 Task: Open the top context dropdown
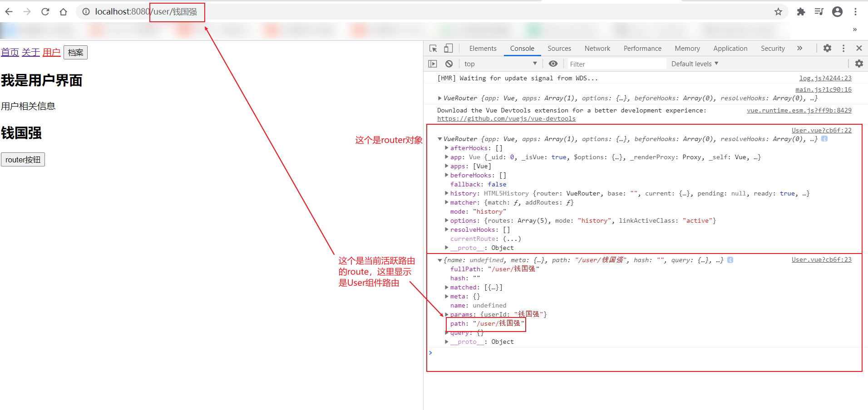point(501,64)
